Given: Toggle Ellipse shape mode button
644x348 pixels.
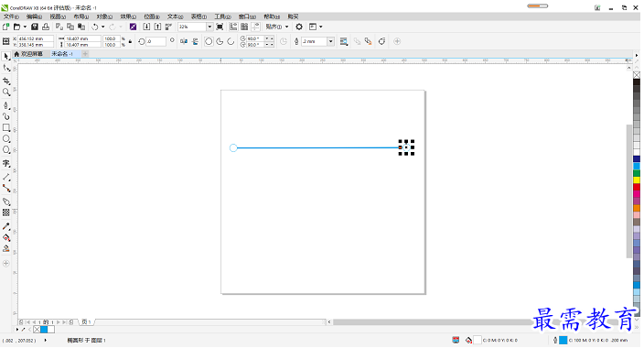Looking at the screenshot, I should coord(209,41).
